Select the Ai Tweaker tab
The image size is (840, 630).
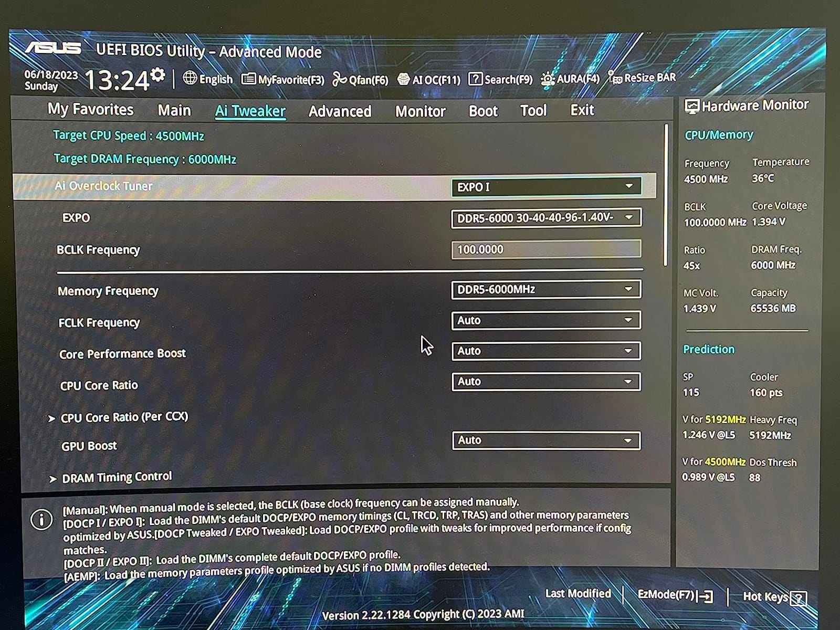click(250, 111)
